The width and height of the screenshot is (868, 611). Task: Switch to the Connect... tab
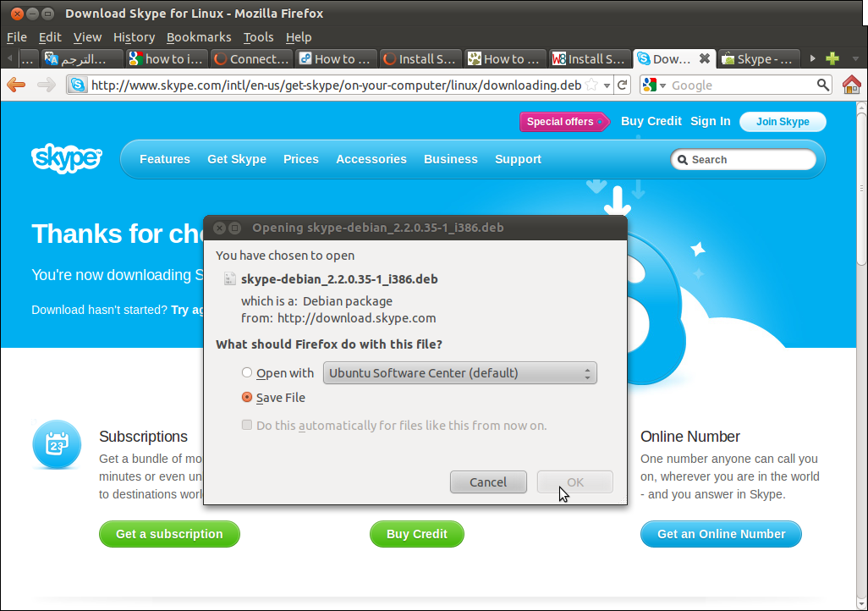[252, 58]
